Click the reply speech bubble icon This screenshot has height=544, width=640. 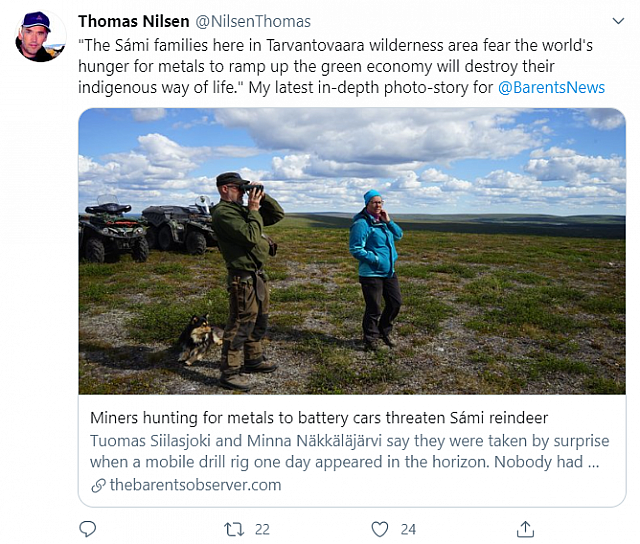(87, 529)
